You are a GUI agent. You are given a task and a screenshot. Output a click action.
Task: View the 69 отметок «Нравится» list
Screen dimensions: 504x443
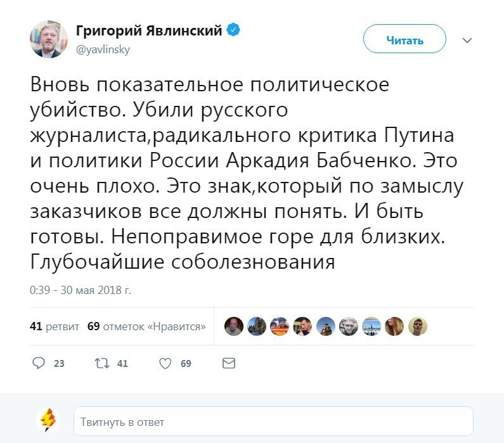tap(146, 326)
